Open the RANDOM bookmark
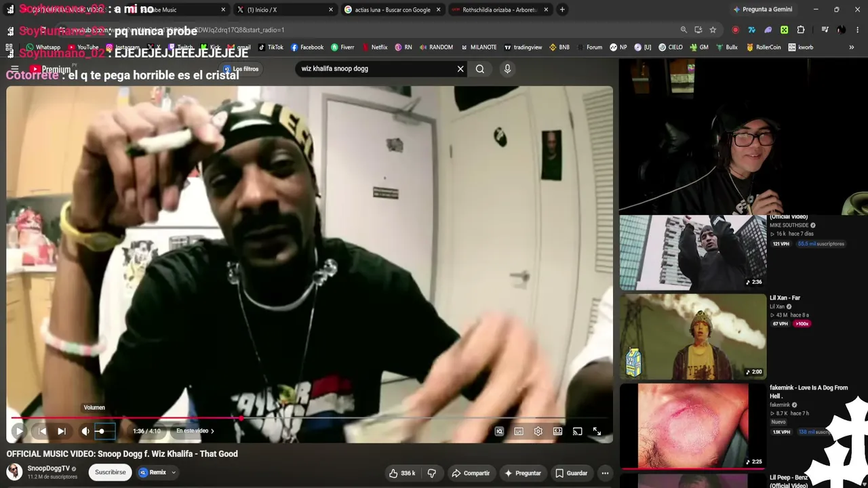The image size is (868, 488). click(x=436, y=47)
